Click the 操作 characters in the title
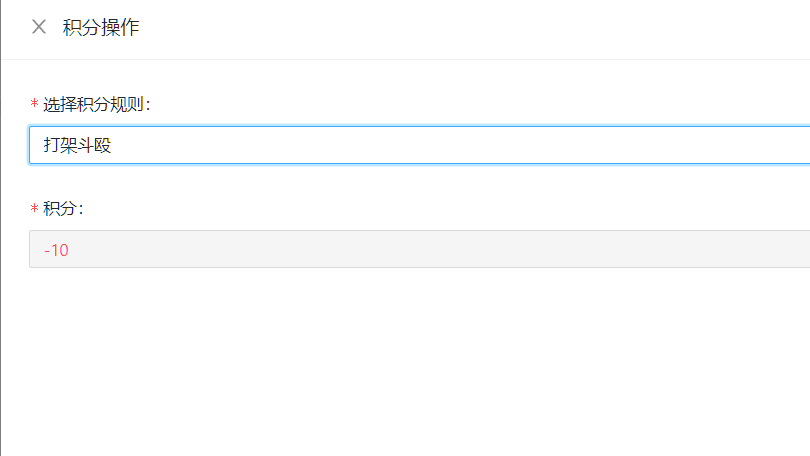The height and width of the screenshot is (456, 810). tap(120, 27)
